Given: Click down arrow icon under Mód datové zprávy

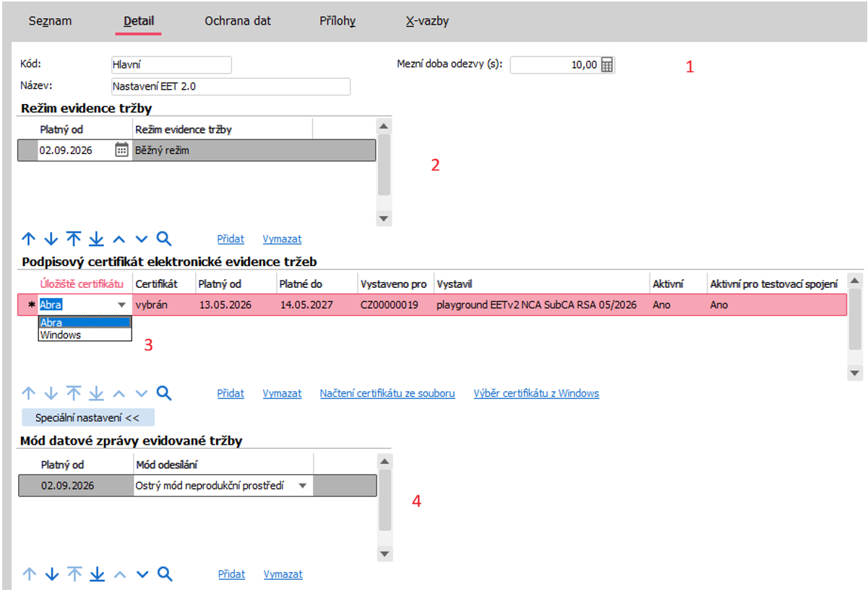Looking at the screenshot, I should (x=51, y=574).
